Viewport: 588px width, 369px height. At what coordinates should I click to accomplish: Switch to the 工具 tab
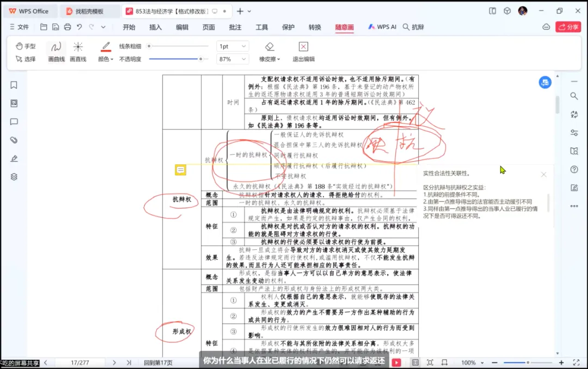point(262,27)
